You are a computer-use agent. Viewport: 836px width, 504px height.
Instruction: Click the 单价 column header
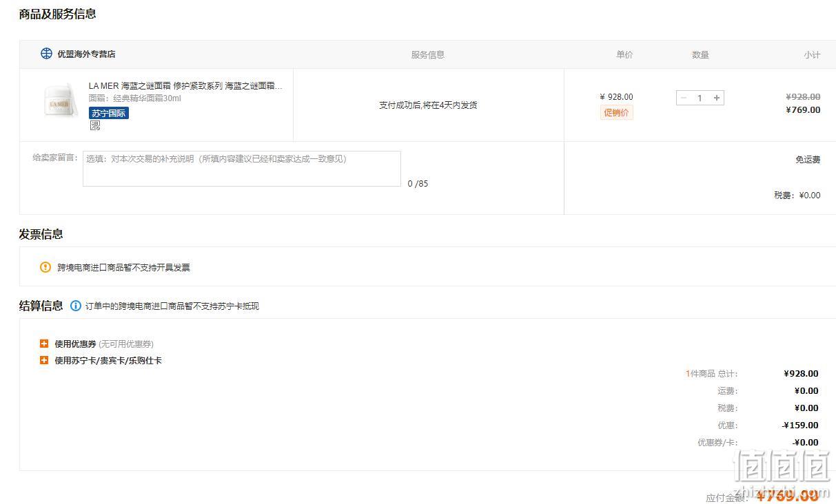point(624,55)
